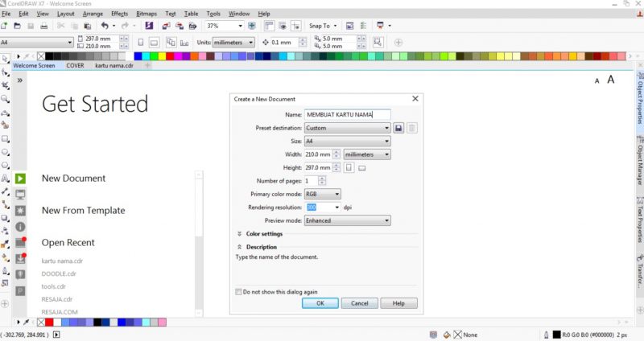Viewport: 644px width, 341px height.
Task: Click the Open folder toolbar icon
Action: (x=17, y=26)
